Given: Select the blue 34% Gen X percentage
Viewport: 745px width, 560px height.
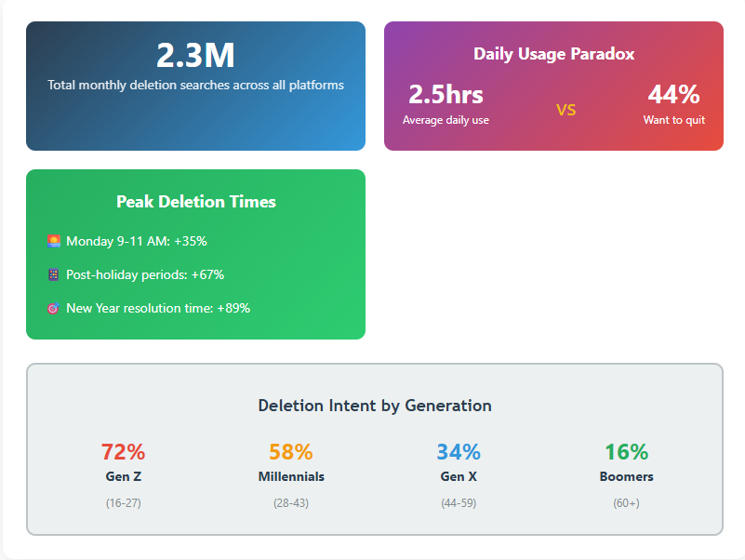Looking at the screenshot, I should click(x=459, y=452).
